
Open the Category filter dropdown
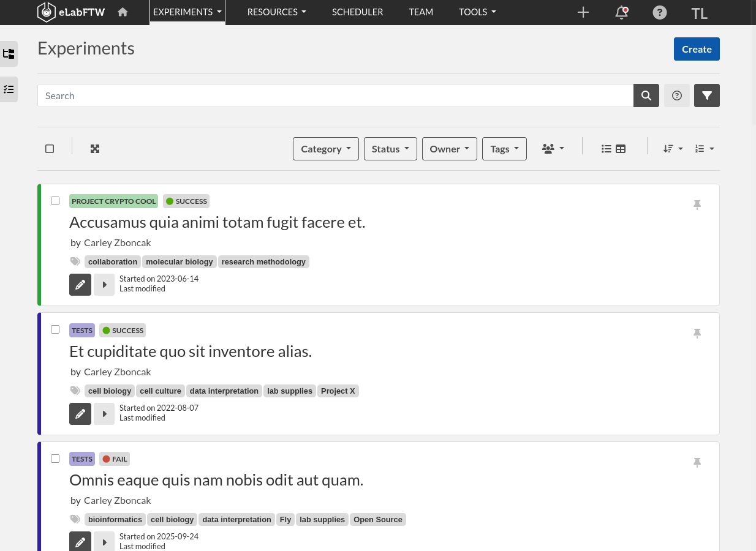coord(326,149)
